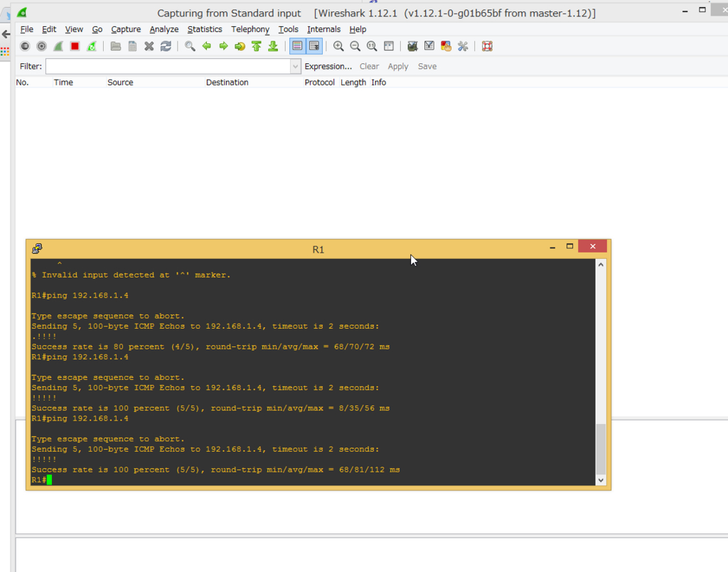This screenshot has width=728, height=572.
Task: Open the Help menu
Action: tap(358, 29)
